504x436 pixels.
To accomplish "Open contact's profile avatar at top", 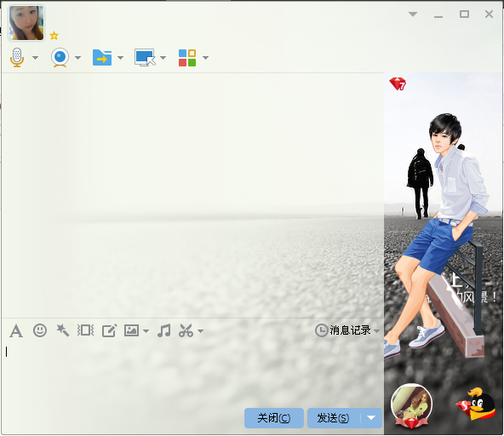I will pyautogui.click(x=26, y=23).
